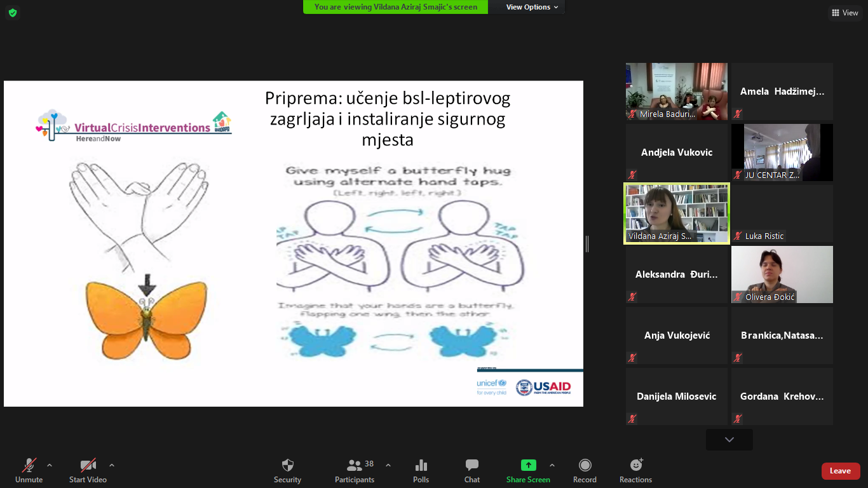Click the green encryption shield icon

[13, 13]
